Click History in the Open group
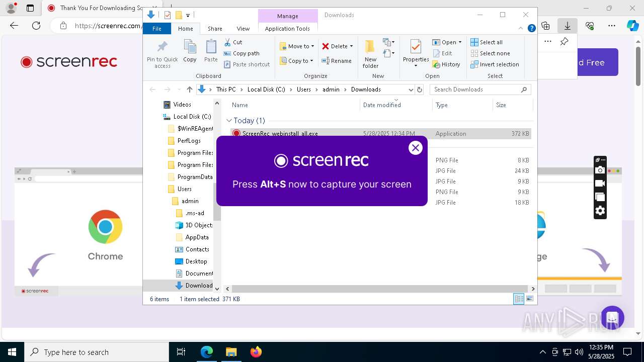Viewport: 644px width, 362px height. [446, 64]
